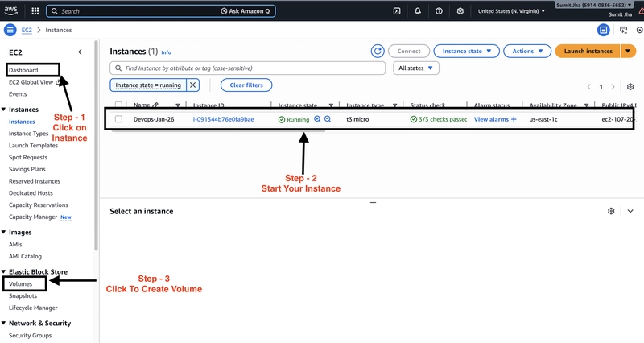The width and height of the screenshot is (644, 343).
Task: Open the Launch instances split arrow
Action: click(x=628, y=51)
